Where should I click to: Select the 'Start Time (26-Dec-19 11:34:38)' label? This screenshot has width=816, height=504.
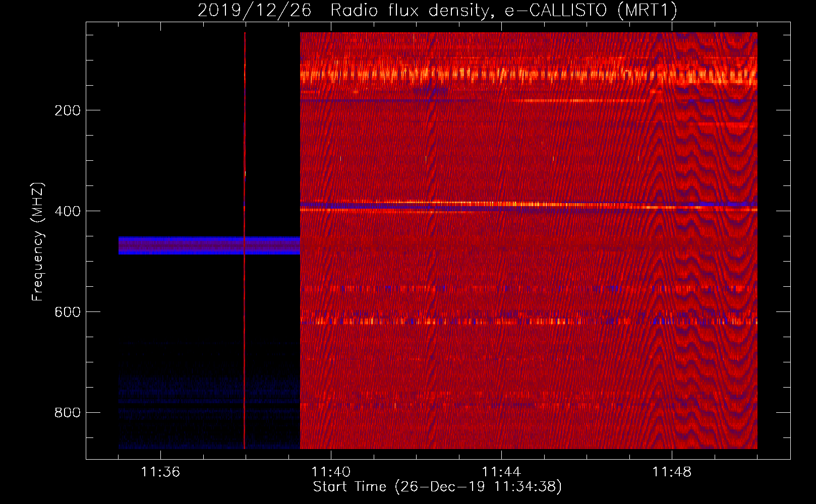click(x=437, y=487)
